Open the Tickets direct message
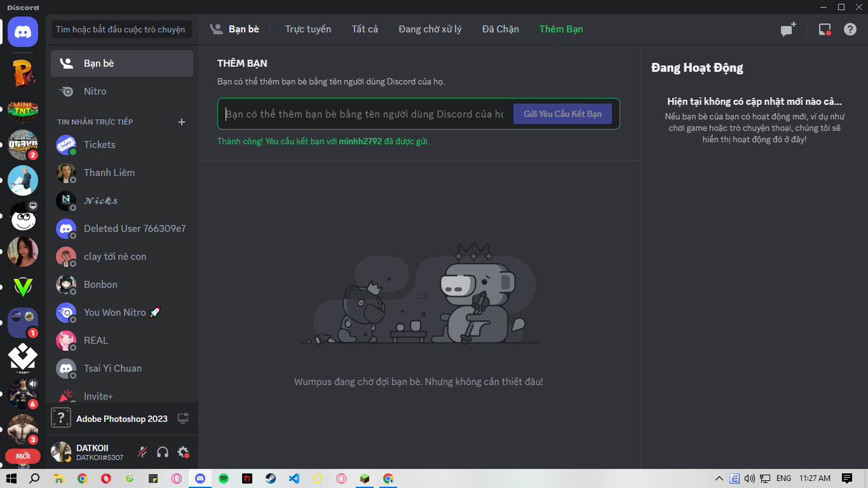Viewport: 868px width, 488px height. [122, 145]
